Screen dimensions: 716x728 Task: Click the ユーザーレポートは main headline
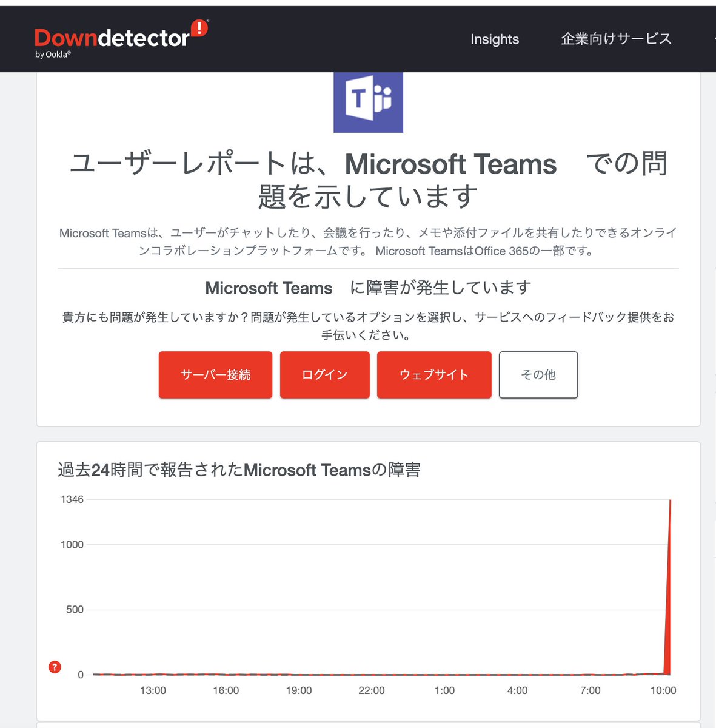pyautogui.click(x=369, y=180)
